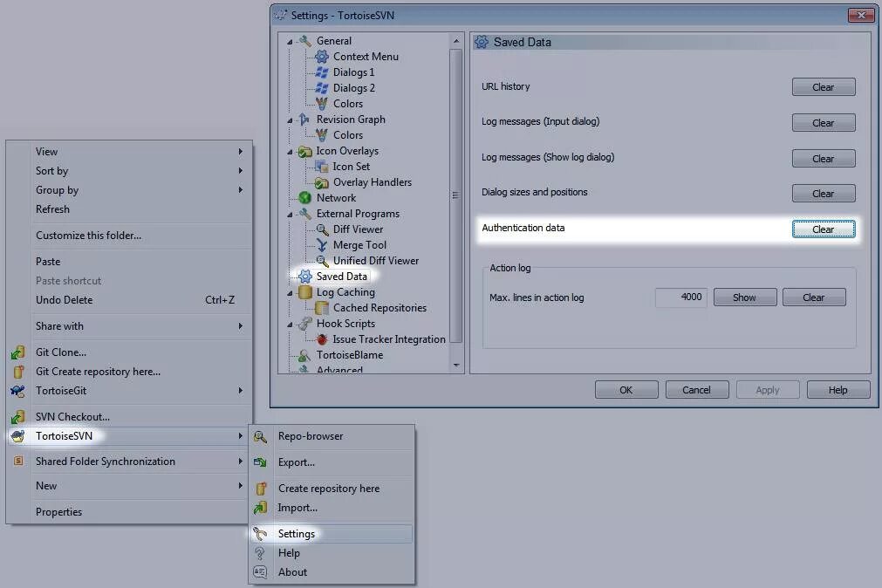
Task: Click the settings tree scrollbar up arrow
Action: pyautogui.click(x=456, y=40)
